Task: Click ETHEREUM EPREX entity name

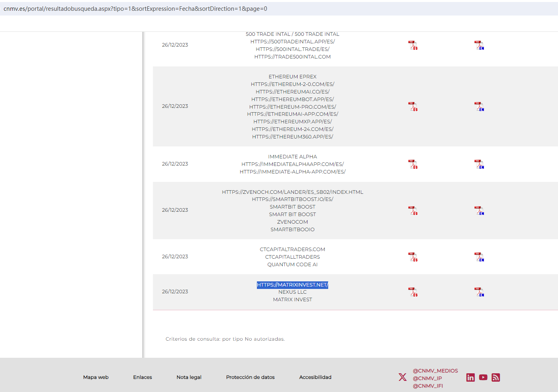Action: (292, 77)
